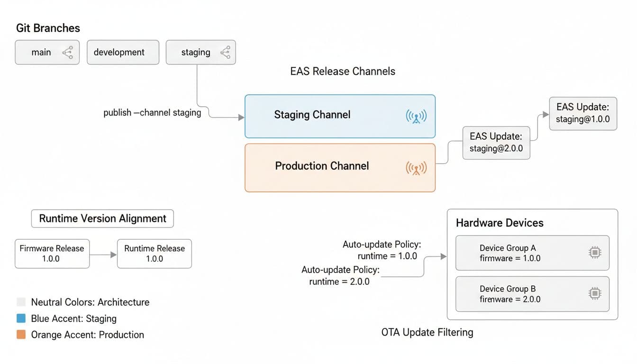Click the blue Staging legend swatch

click(x=21, y=318)
